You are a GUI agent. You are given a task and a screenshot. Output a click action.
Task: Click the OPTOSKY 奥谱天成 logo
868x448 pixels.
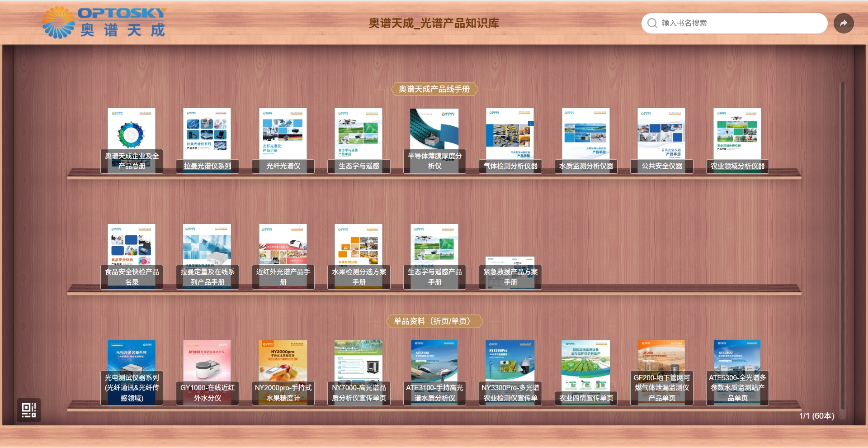pos(104,22)
